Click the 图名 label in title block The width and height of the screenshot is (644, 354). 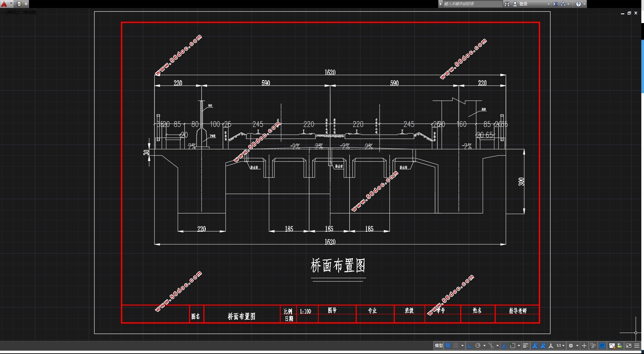(196, 316)
